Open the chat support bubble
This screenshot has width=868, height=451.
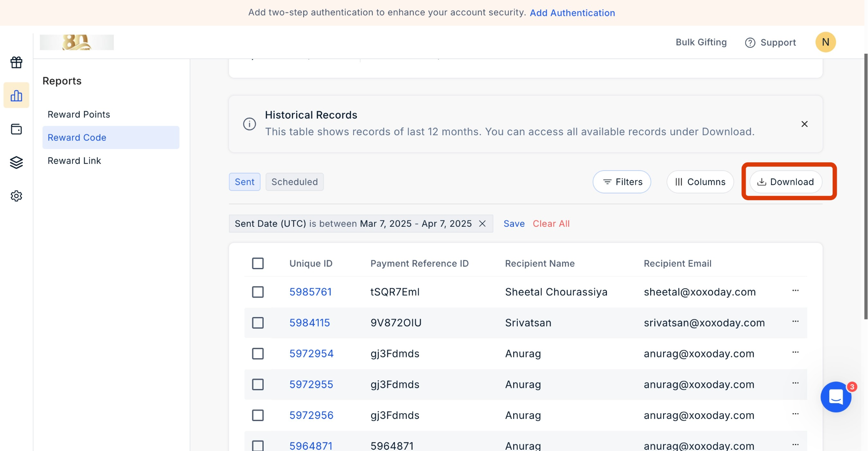836,397
